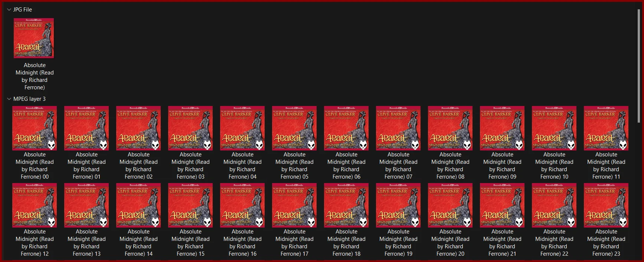Click the file name ending in Ferrone) 19
Screen dimensions: 644x262
pos(398,243)
